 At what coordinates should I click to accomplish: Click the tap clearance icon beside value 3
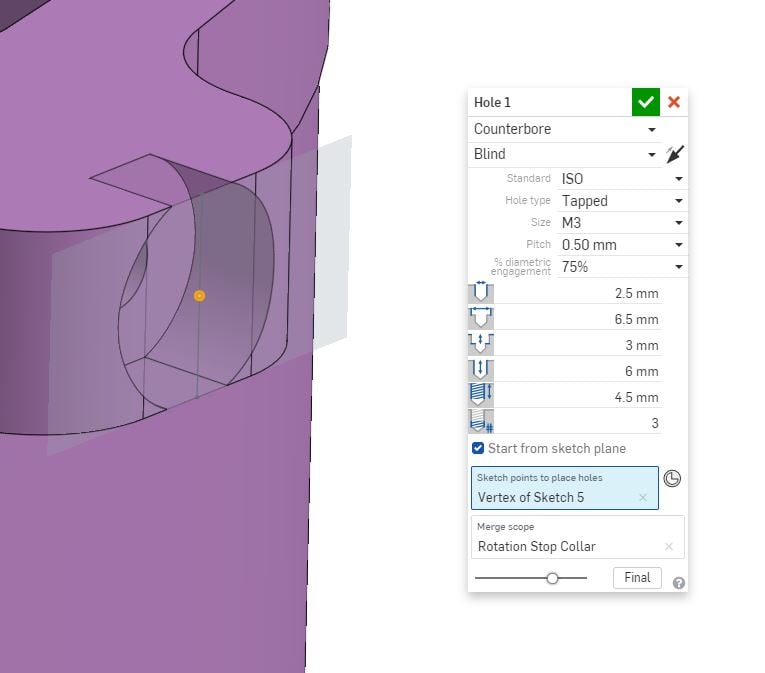(x=481, y=421)
